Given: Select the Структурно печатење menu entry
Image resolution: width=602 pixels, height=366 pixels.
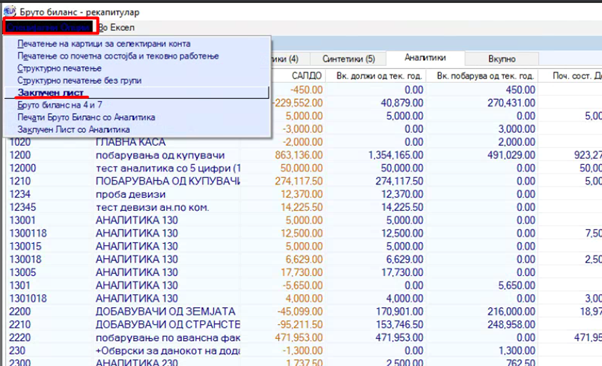Looking at the screenshot, I should (60, 68).
